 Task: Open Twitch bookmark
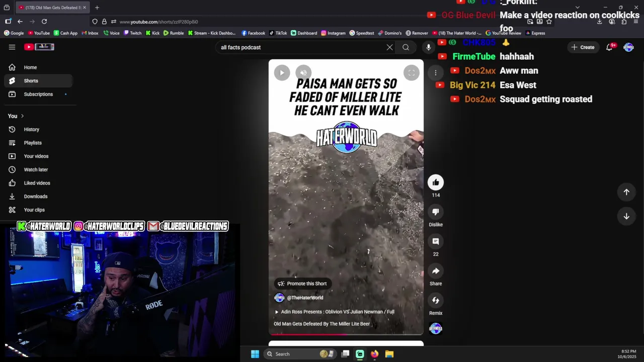(x=132, y=33)
